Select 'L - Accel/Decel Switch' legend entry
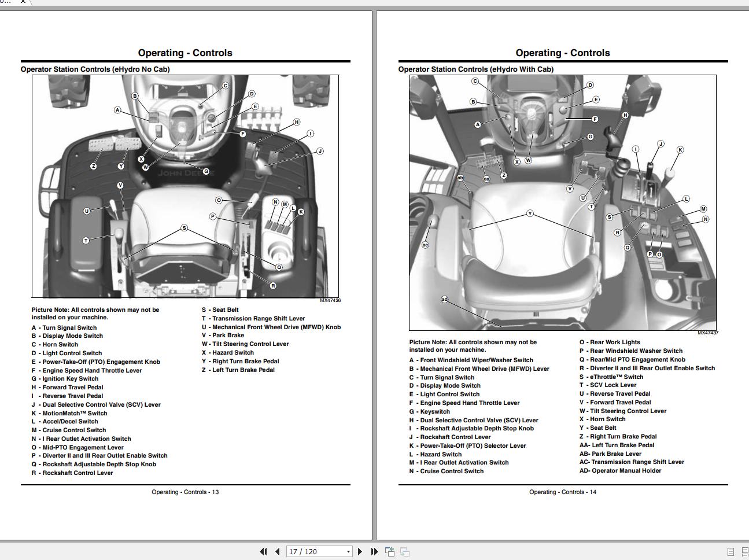The image size is (749, 560). point(65,422)
